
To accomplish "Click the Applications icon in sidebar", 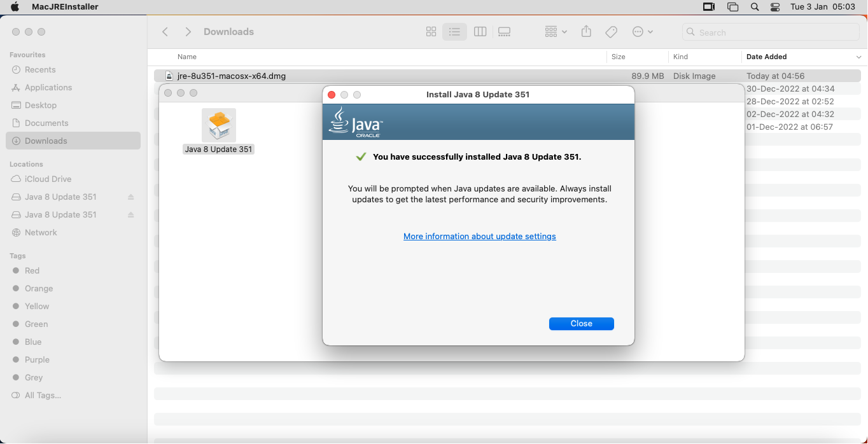I will click(16, 88).
